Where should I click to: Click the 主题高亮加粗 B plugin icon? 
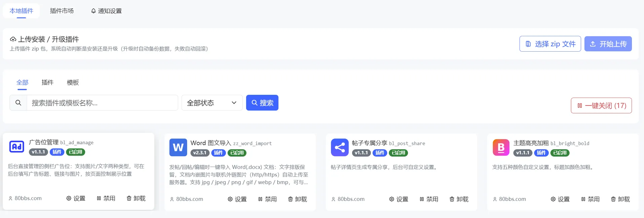(x=501, y=148)
